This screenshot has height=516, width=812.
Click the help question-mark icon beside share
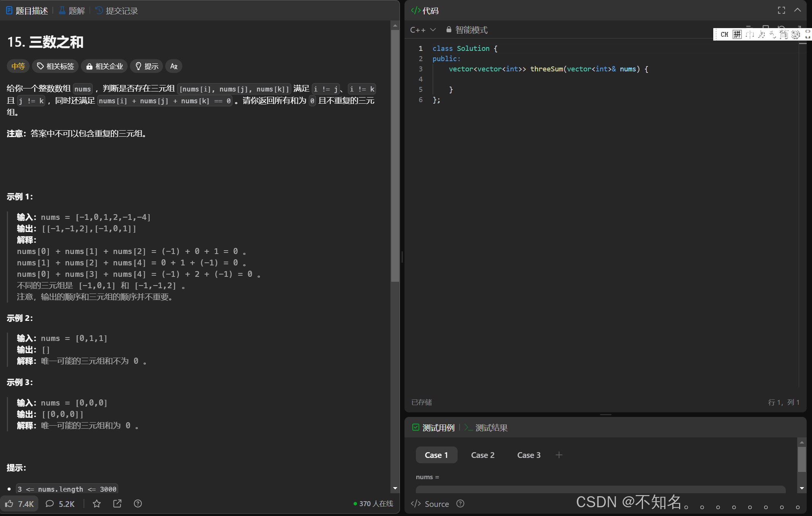click(138, 503)
